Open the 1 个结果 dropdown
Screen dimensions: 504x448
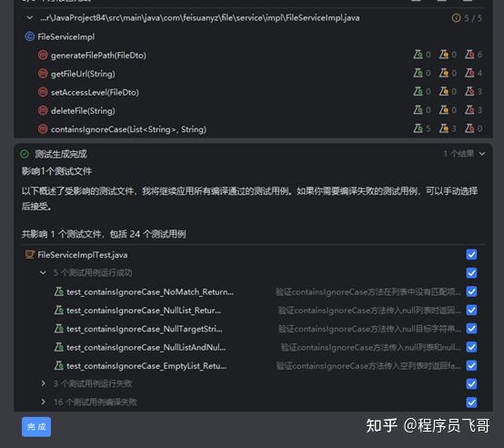click(464, 154)
